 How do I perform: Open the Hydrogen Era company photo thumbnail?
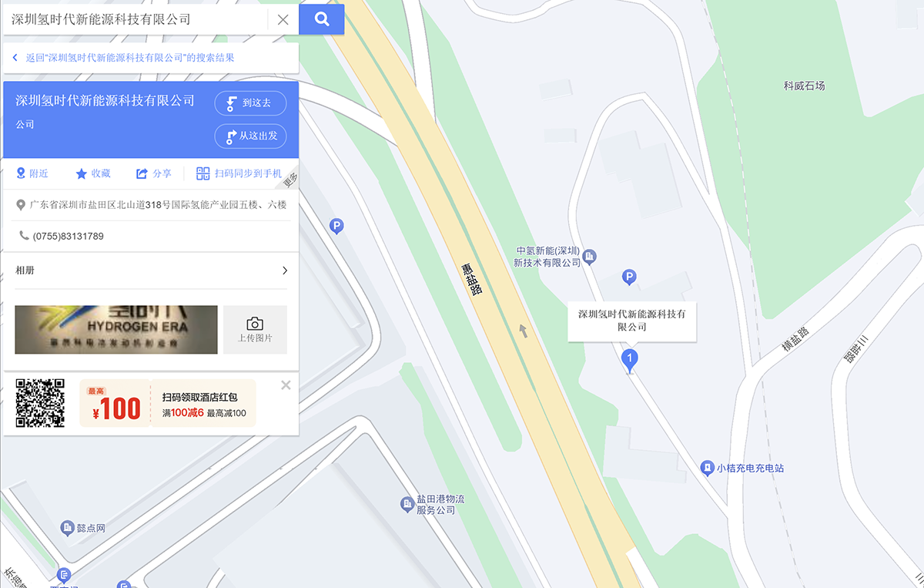116,330
